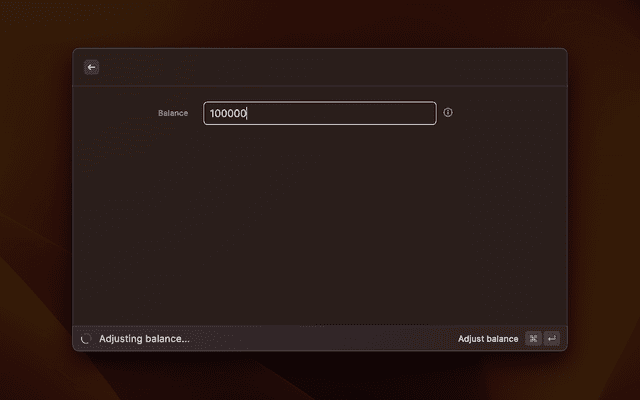Click the Command key symbol icon
640x400 pixels.
tap(533, 339)
